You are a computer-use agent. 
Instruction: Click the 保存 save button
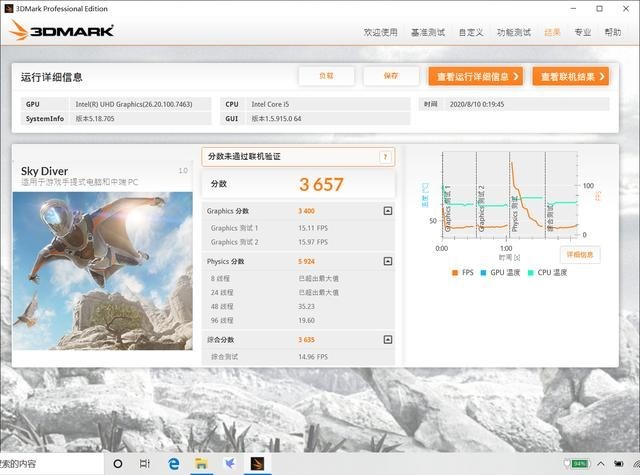point(391,76)
